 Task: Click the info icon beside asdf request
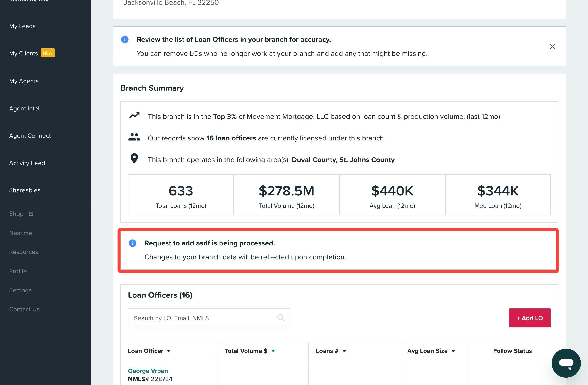click(x=132, y=243)
